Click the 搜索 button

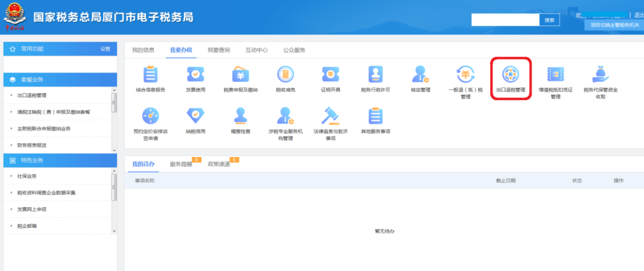pos(550,20)
